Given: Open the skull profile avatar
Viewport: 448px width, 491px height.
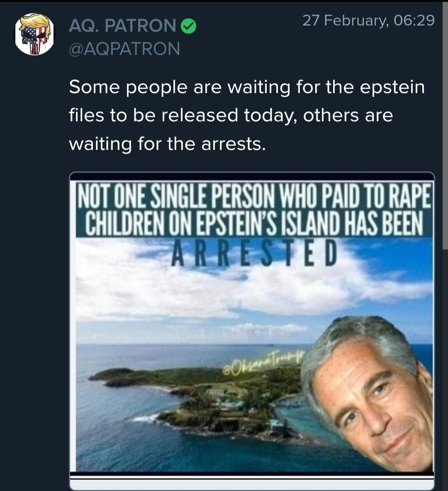Looking at the screenshot, I should click(34, 34).
